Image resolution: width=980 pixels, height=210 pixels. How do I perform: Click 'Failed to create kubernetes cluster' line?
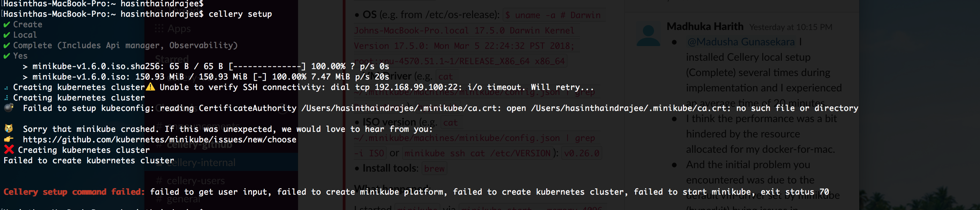coord(89,160)
